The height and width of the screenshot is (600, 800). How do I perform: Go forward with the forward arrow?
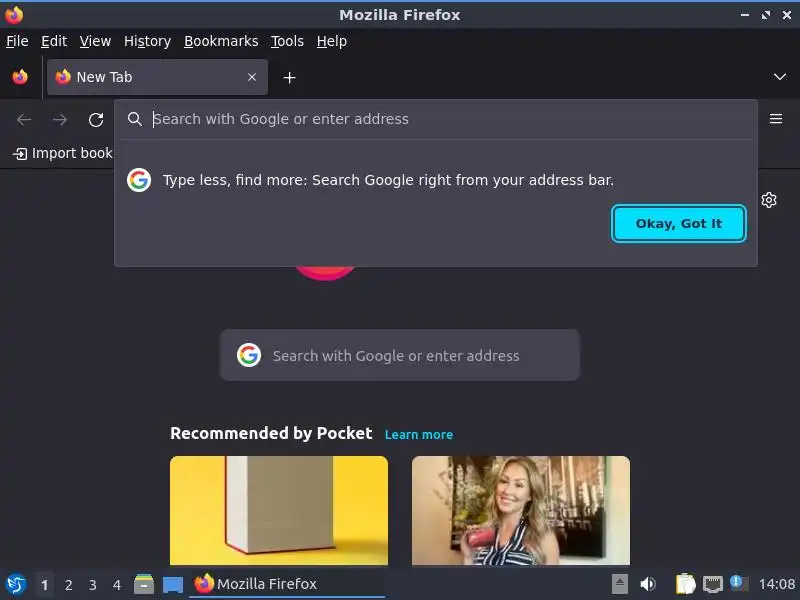[x=60, y=119]
